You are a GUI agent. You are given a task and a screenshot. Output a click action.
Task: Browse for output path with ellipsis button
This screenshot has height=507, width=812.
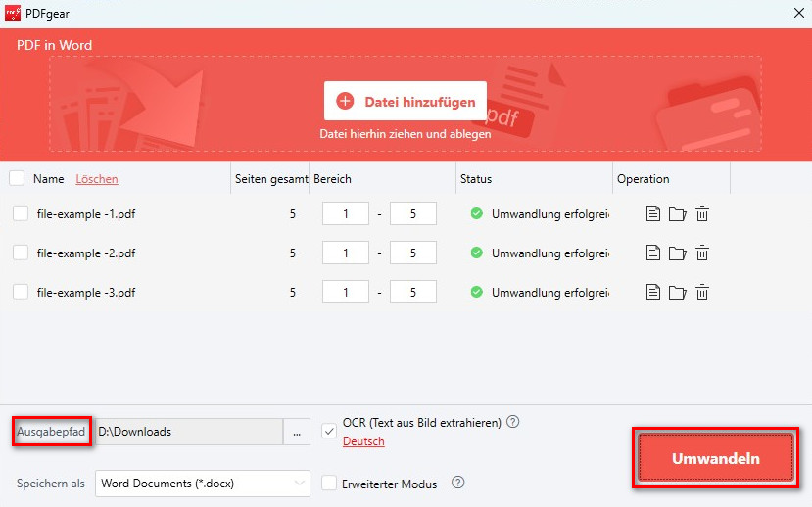click(296, 432)
